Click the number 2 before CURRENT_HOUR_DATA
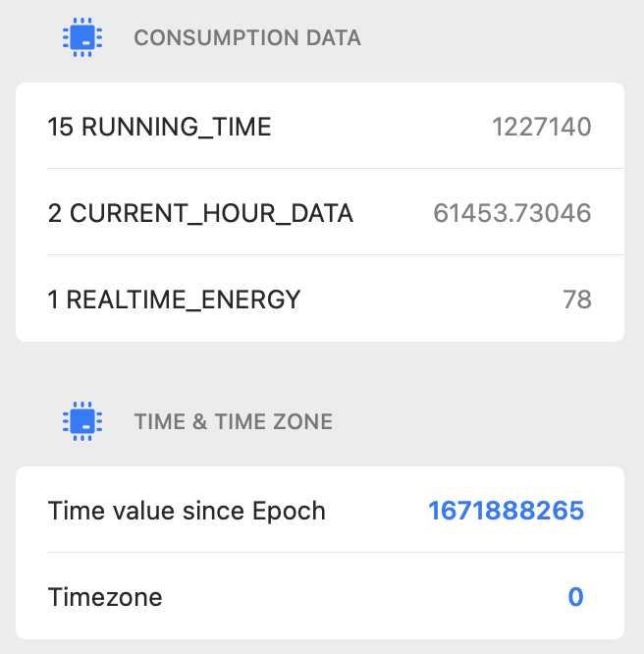This screenshot has width=644, height=654. click(55, 213)
